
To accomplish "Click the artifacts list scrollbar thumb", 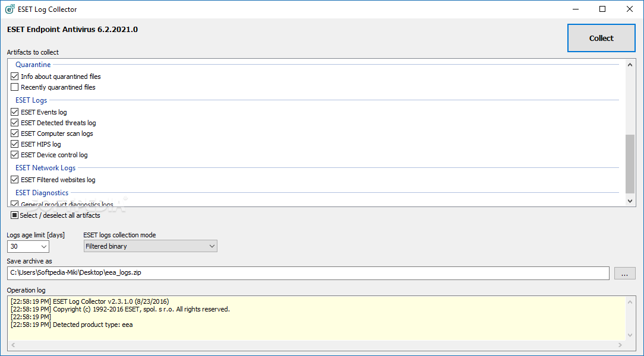I will coord(630,163).
